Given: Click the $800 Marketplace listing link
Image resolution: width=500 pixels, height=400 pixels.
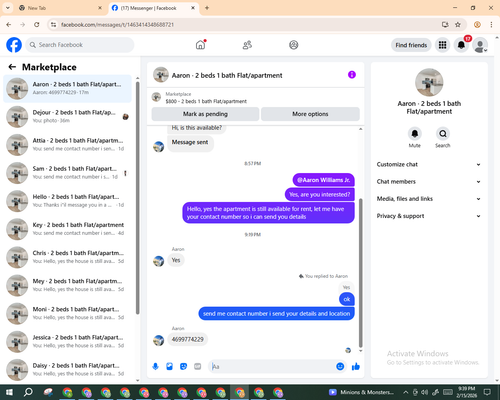Looking at the screenshot, I should point(206,101).
